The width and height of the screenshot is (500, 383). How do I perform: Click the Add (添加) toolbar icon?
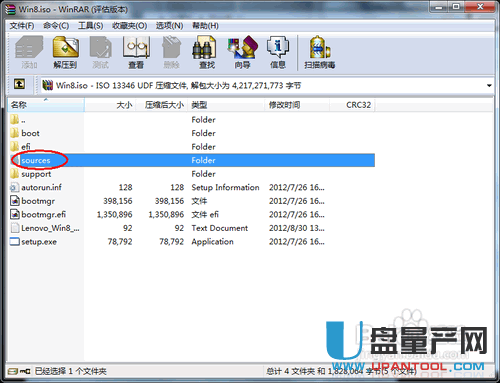[29, 48]
